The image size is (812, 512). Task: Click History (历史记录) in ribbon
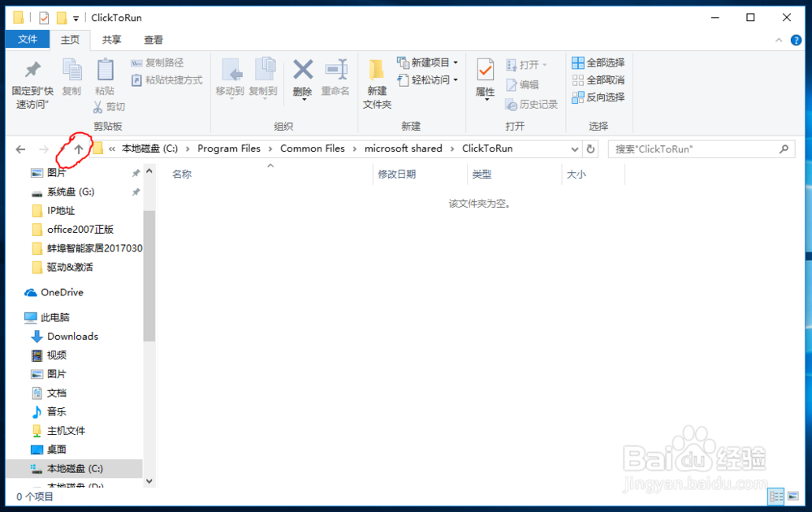[x=531, y=105]
